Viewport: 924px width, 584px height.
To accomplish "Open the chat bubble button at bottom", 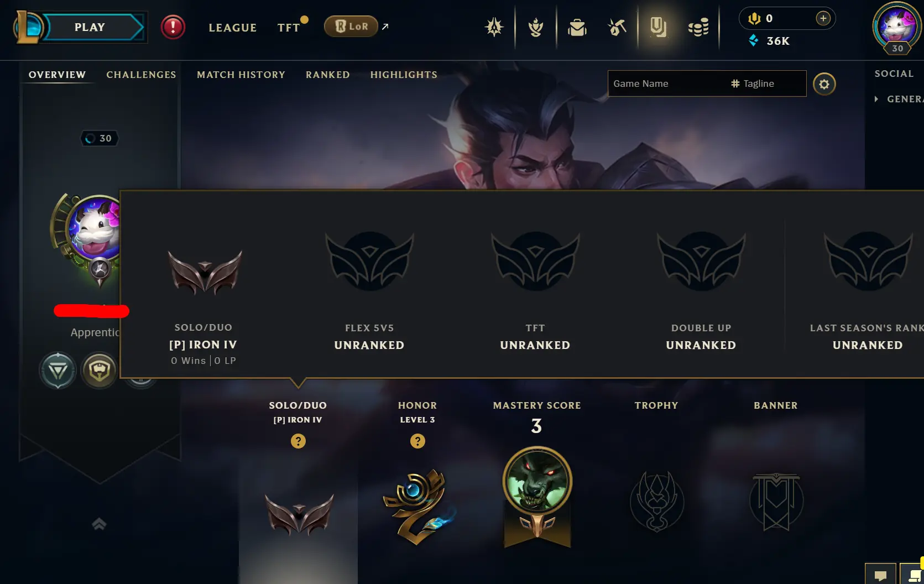I will point(880,575).
